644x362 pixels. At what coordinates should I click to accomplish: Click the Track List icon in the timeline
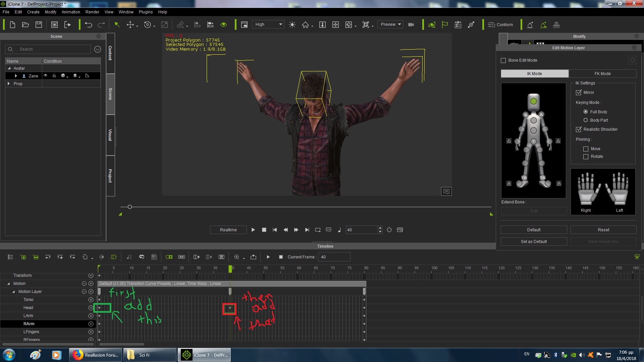click(x=10, y=257)
